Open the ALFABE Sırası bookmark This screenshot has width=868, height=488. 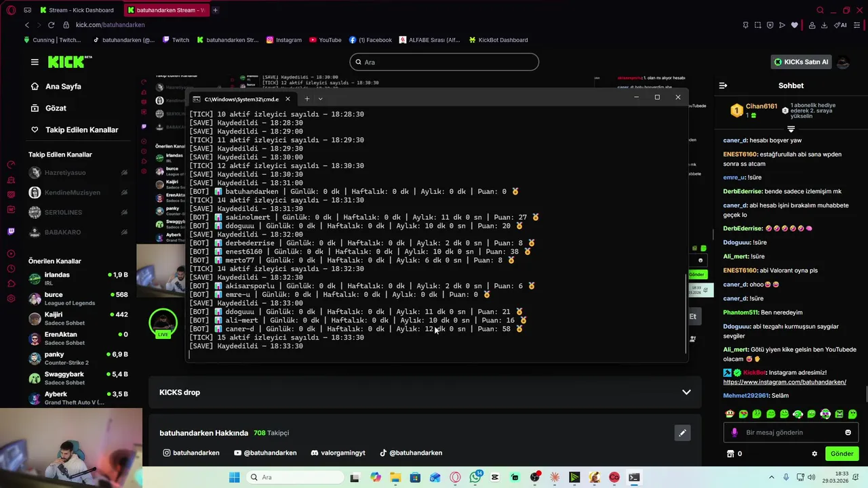[x=429, y=40]
